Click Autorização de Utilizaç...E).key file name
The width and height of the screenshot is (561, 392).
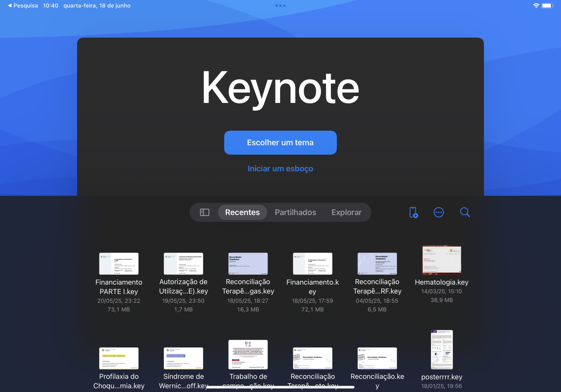coord(183,286)
